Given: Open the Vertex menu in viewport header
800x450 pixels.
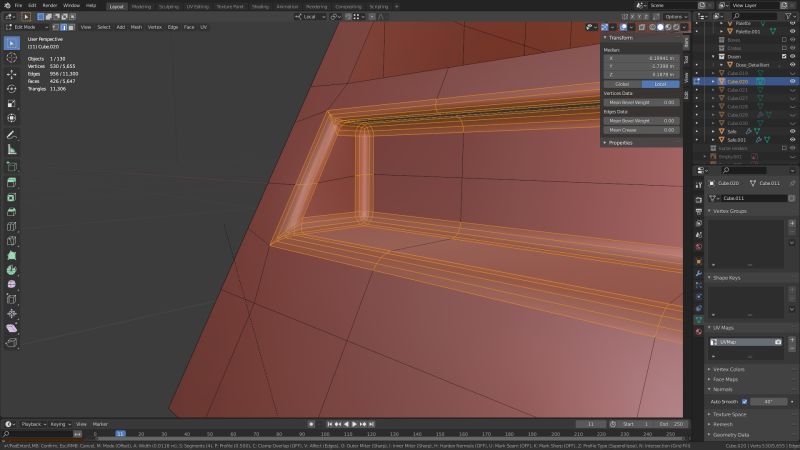Looking at the screenshot, I should pos(155,27).
